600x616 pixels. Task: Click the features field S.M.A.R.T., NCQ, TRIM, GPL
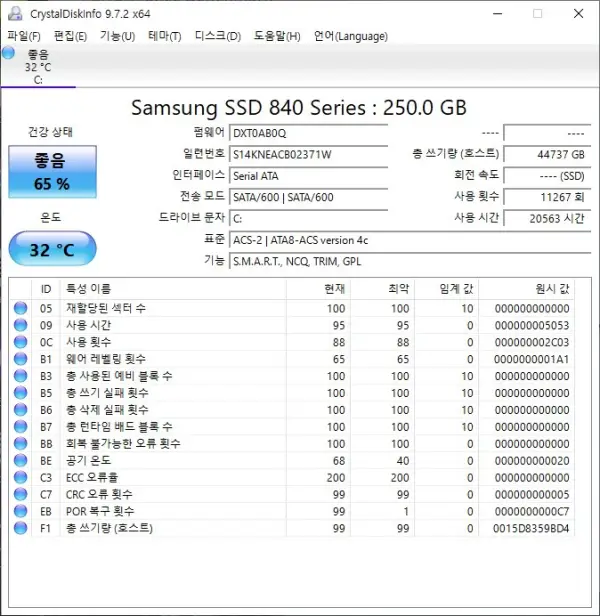410,261
